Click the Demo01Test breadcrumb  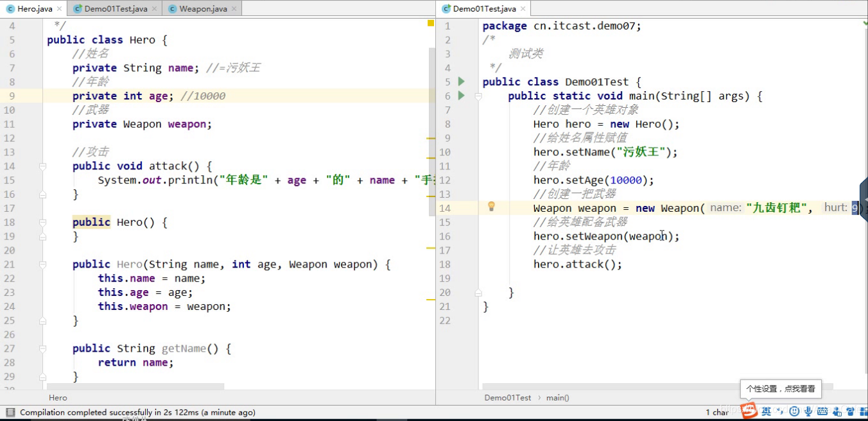(508, 398)
